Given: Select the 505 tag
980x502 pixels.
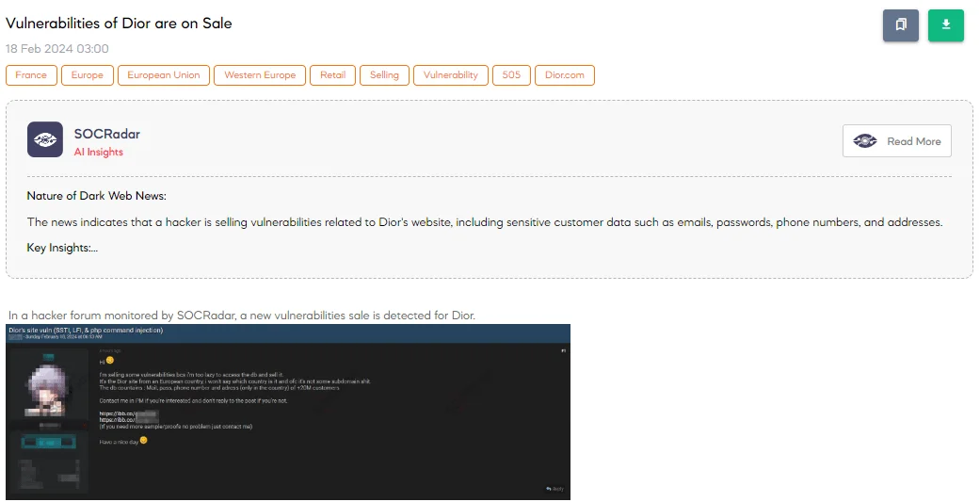Looking at the screenshot, I should [x=511, y=75].
